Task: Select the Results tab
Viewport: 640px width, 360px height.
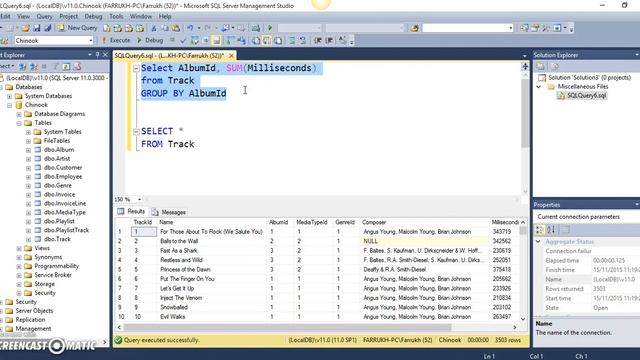Action: coord(131,211)
